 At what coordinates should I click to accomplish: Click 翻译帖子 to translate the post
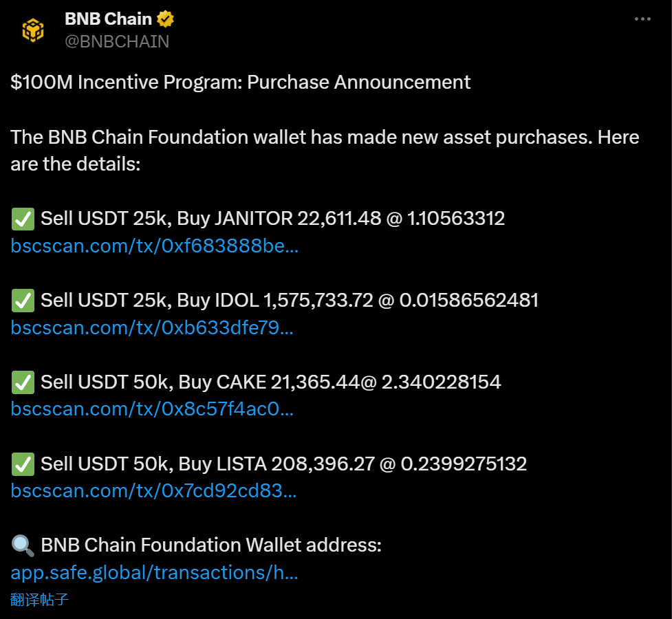coord(40,599)
